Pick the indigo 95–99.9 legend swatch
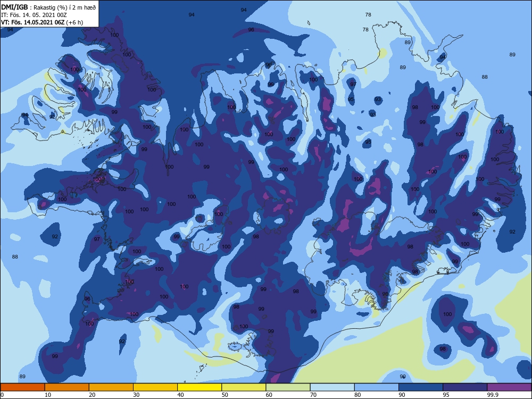 (465, 387)
